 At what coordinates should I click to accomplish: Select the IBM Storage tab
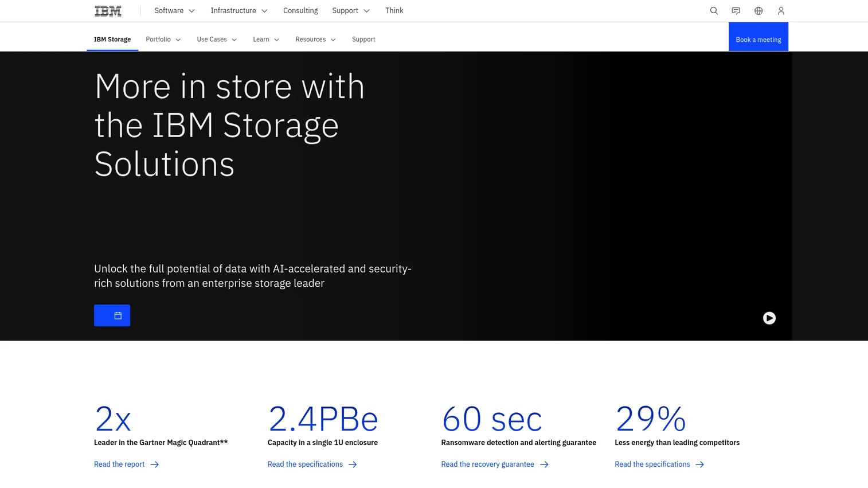pyautogui.click(x=112, y=40)
